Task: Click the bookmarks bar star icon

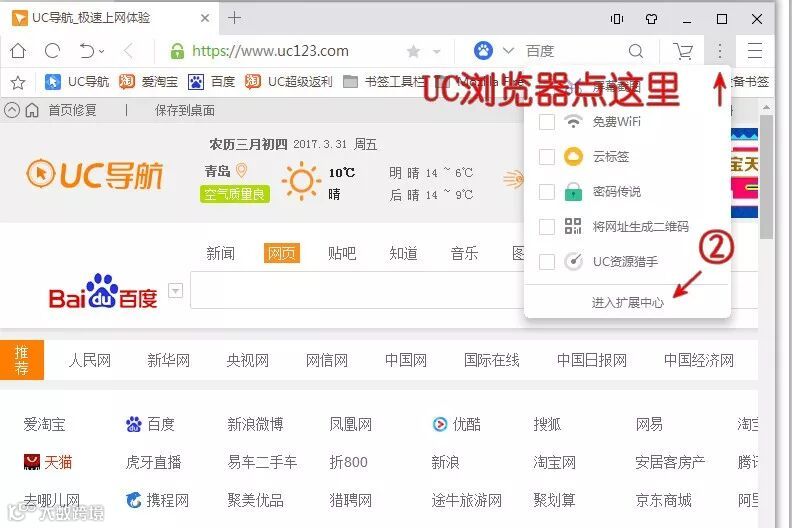Action: (18, 82)
